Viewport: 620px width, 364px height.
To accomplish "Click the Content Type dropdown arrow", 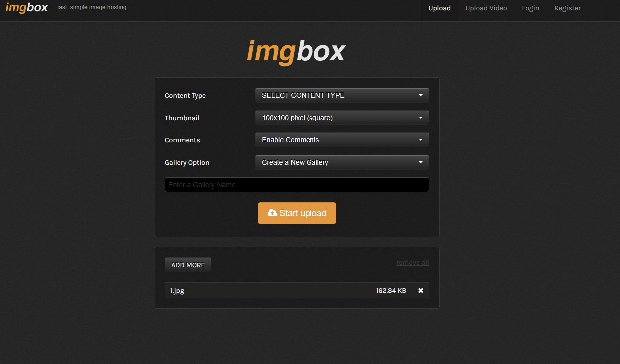I will click(420, 95).
